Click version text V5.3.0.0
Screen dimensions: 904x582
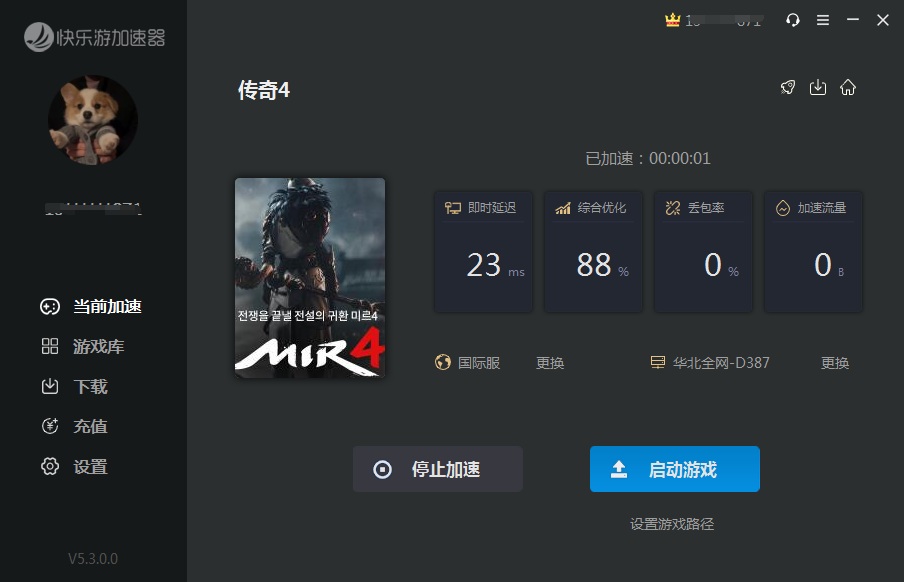(x=93, y=558)
